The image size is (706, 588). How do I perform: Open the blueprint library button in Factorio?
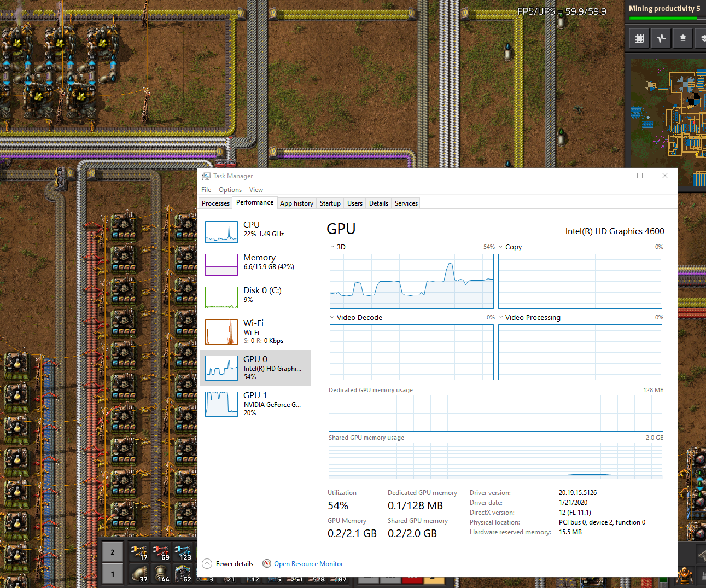point(639,38)
